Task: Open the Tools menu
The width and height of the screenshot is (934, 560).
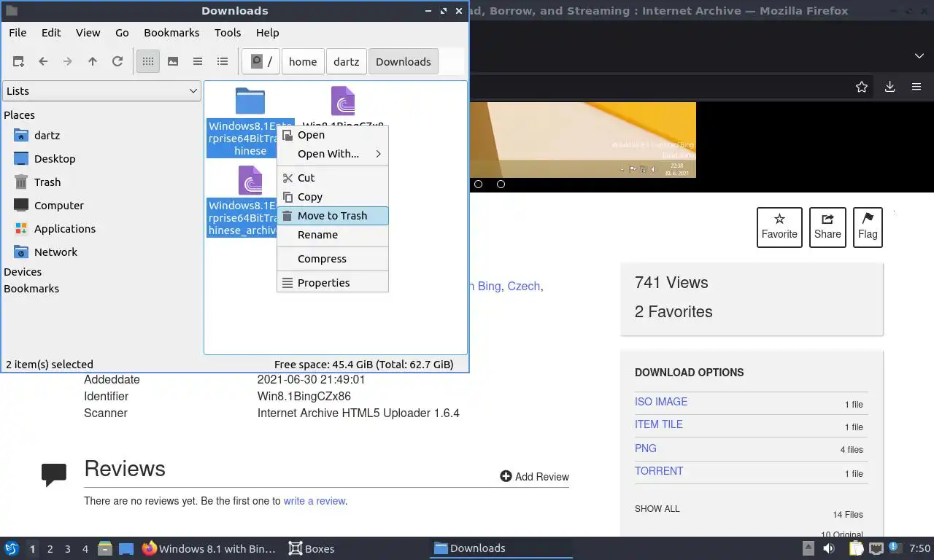Action: tap(228, 33)
